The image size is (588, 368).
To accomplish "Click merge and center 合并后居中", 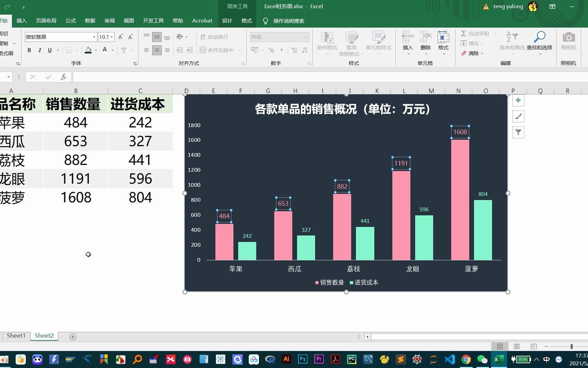I will click(x=217, y=50).
